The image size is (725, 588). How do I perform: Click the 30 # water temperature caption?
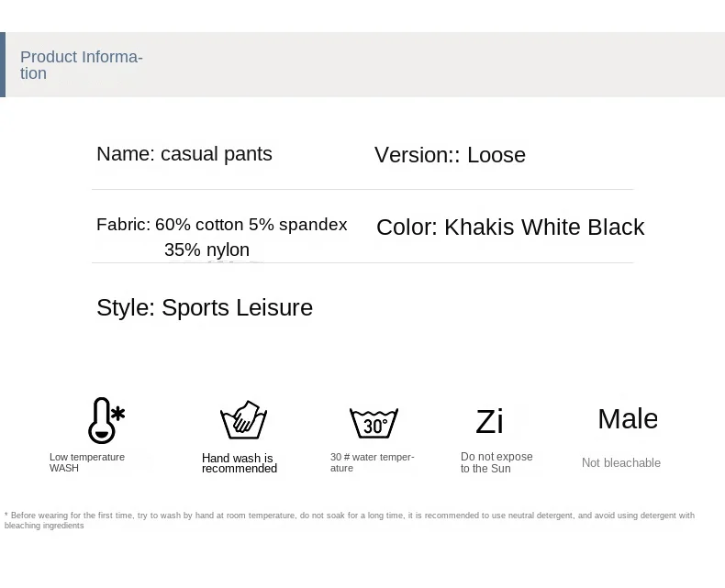coord(372,462)
